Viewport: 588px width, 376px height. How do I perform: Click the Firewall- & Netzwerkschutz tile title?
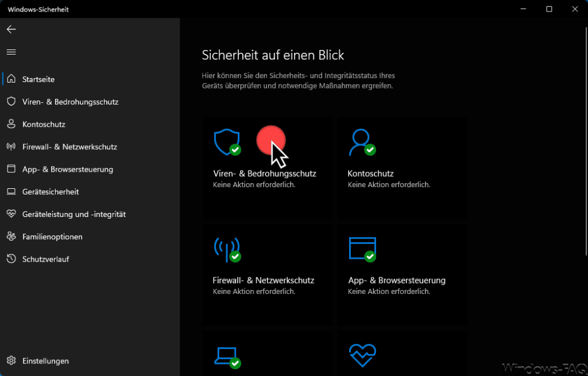(x=263, y=280)
